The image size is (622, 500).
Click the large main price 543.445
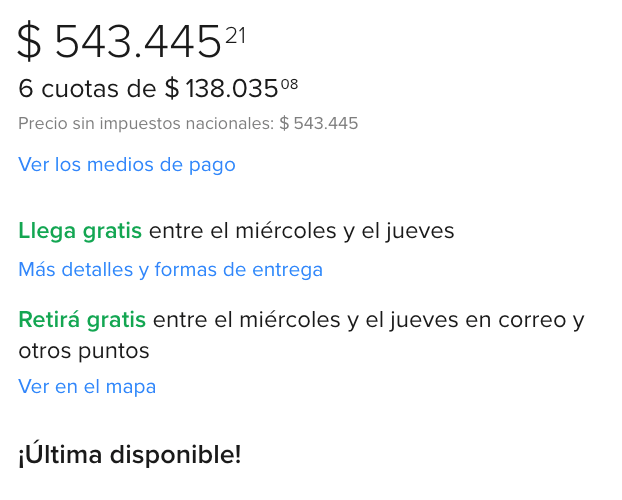point(137,43)
